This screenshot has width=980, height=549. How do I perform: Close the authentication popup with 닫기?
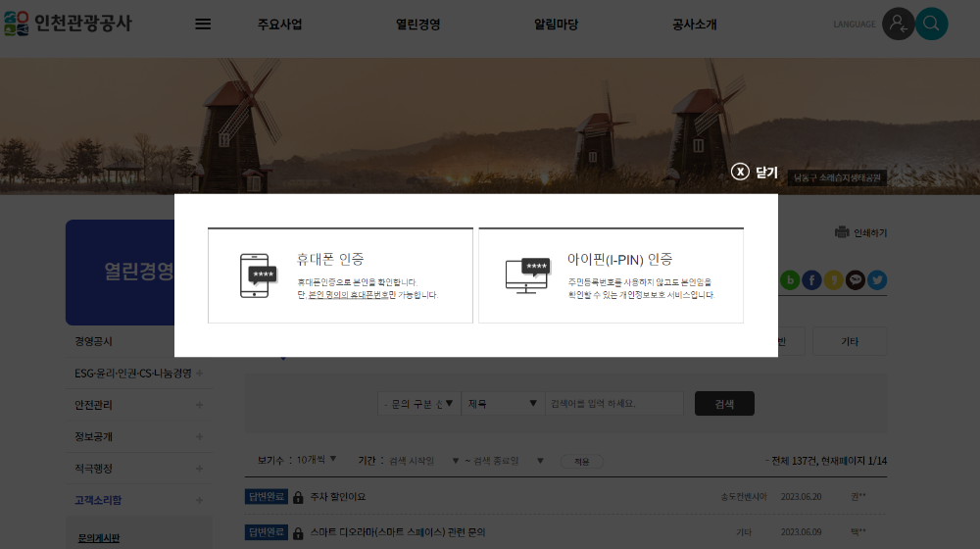pyautogui.click(x=755, y=172)
